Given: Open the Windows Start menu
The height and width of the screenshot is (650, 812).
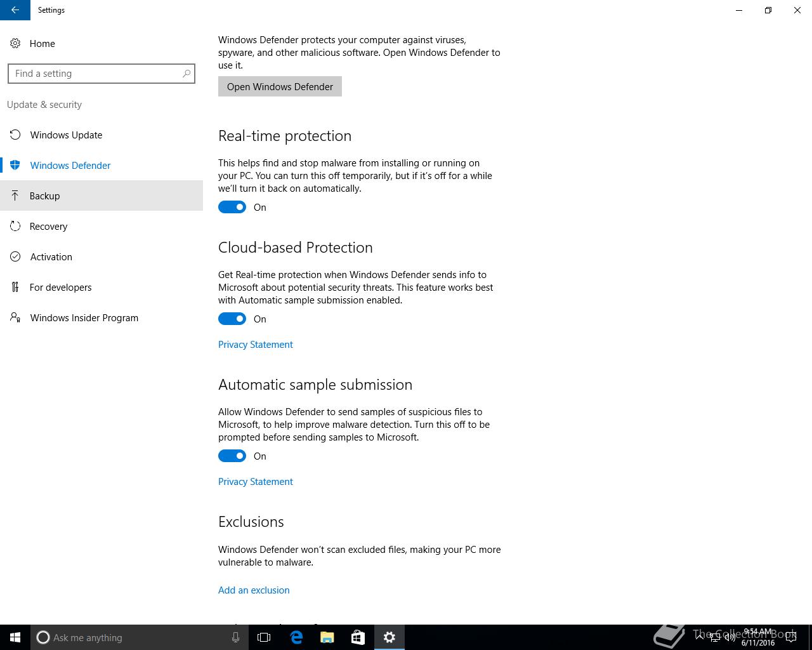Looking at the screenshot, I should (x=15, y=637).
